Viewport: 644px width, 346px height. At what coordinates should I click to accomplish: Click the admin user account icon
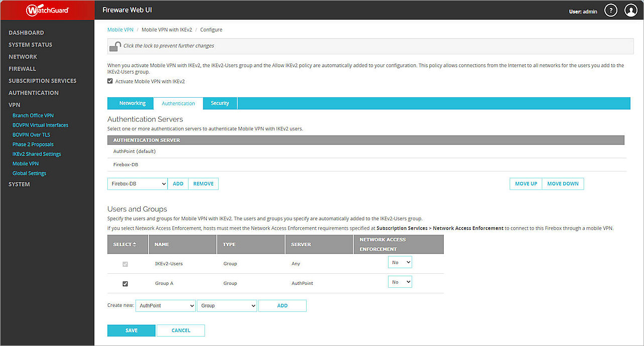pyautogui.click(x=630, y=10)
